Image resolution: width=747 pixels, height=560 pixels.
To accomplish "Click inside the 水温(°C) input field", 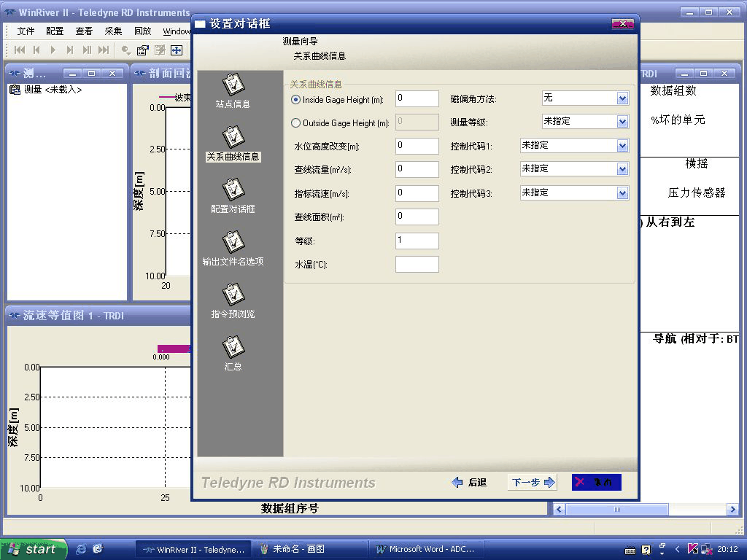I will [x=417, y=264].
